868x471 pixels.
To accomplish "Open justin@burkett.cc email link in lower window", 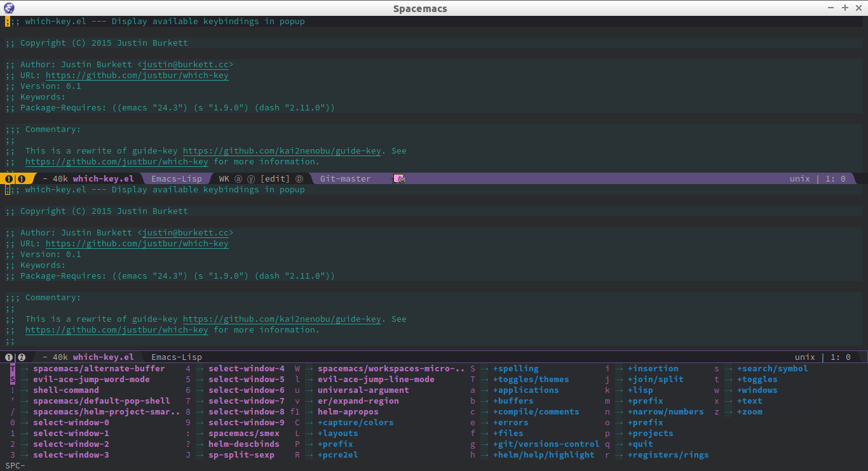I will [x=185, y=233].
